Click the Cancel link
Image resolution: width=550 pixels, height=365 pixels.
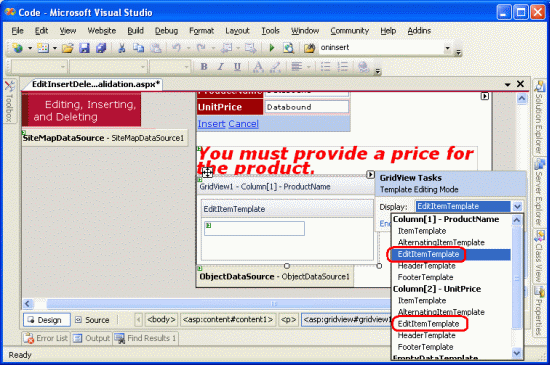[243, 124]
